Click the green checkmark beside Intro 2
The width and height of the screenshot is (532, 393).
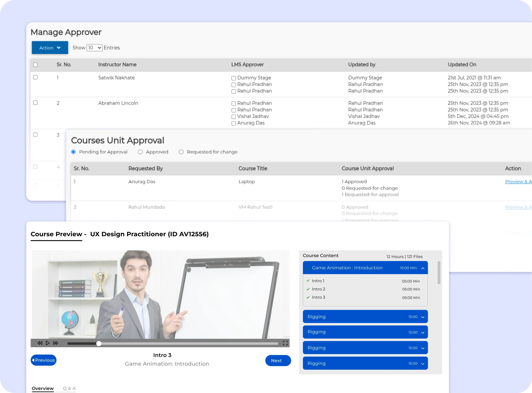308,289
